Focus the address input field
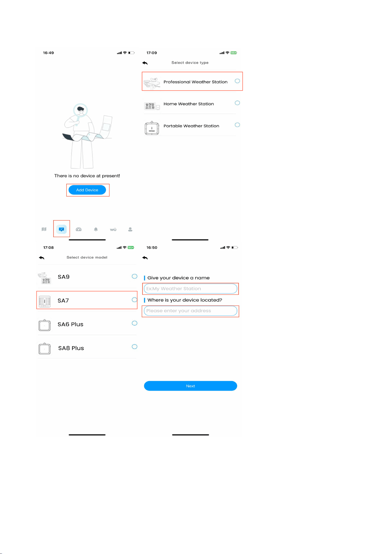Screen dimensions: 392x554 pos(190,311)
